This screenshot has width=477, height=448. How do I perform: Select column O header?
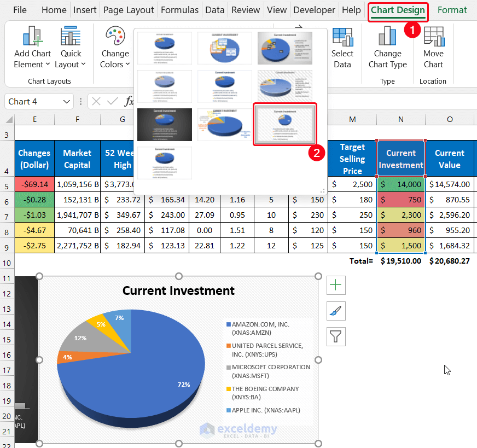tap(449, 120)
